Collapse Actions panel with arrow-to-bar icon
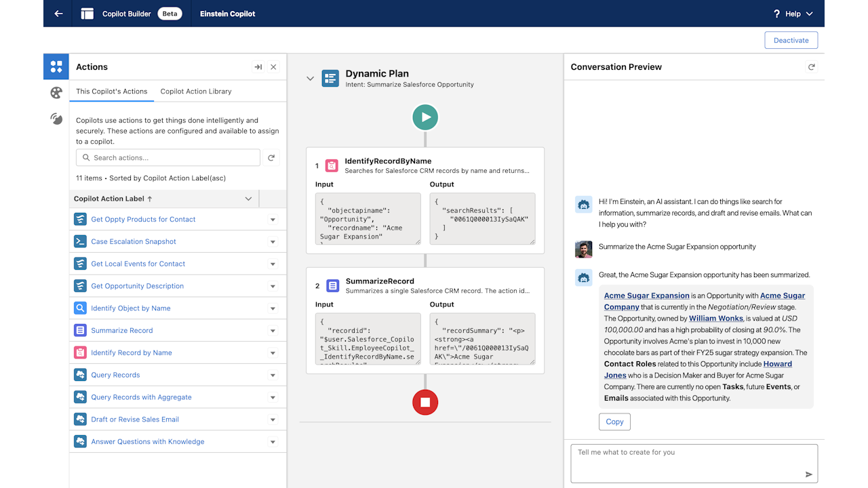 258,67
